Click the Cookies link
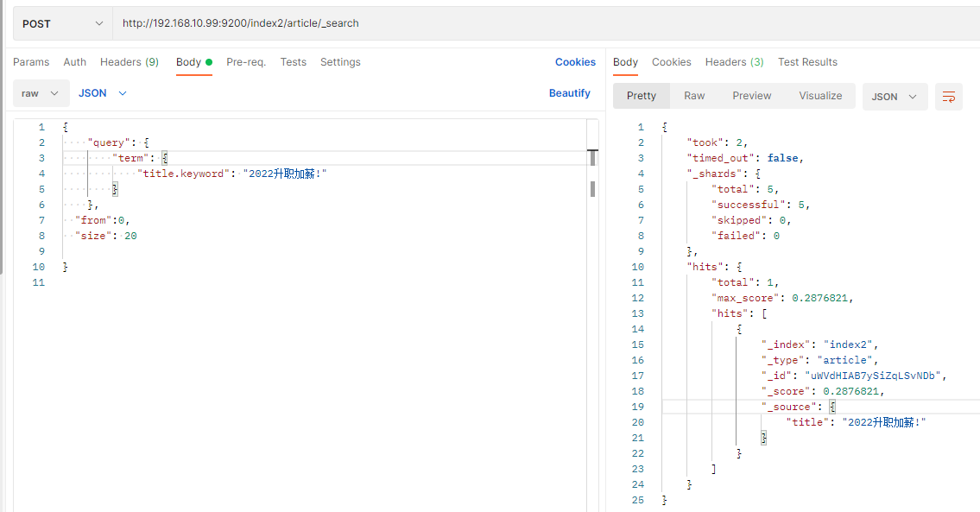980x512 pixels. tap(575, 62)
